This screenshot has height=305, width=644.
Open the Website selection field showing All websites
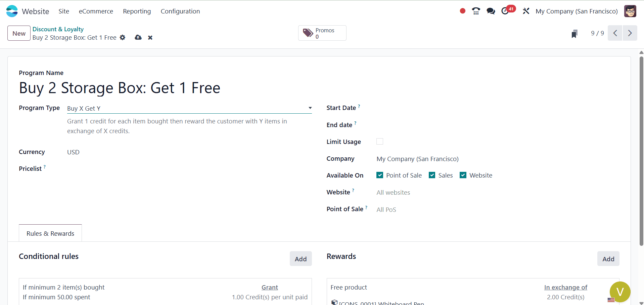click(393, 192)
